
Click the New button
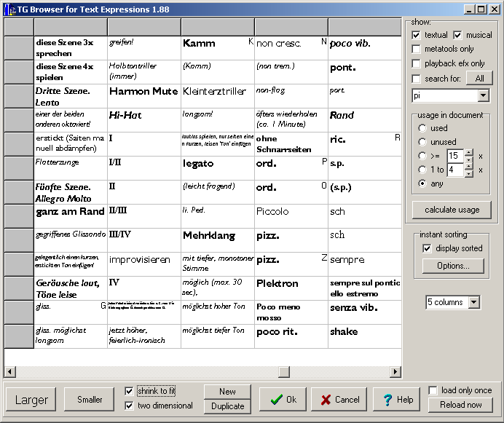(227, 392)
